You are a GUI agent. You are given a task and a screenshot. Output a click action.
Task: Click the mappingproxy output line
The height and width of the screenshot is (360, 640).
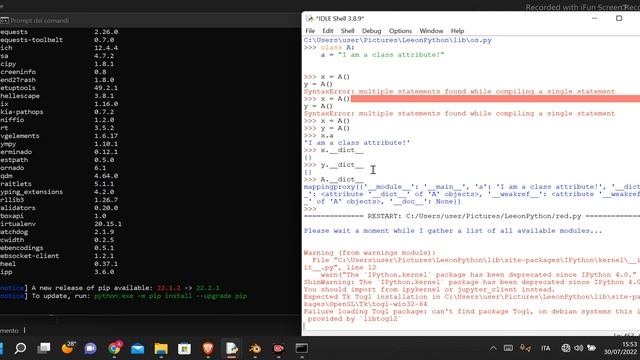[x=471, y=194]
